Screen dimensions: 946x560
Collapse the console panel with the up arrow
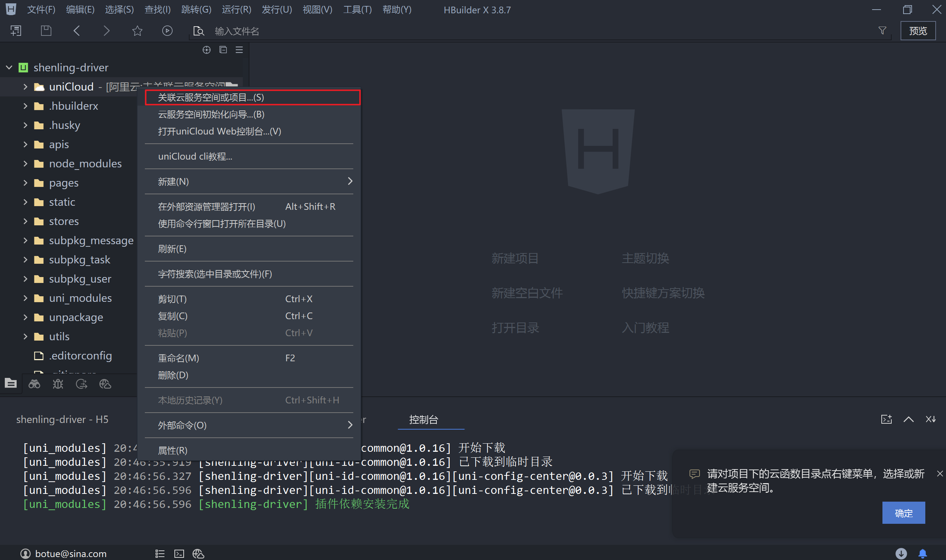[x=908, y=419]
